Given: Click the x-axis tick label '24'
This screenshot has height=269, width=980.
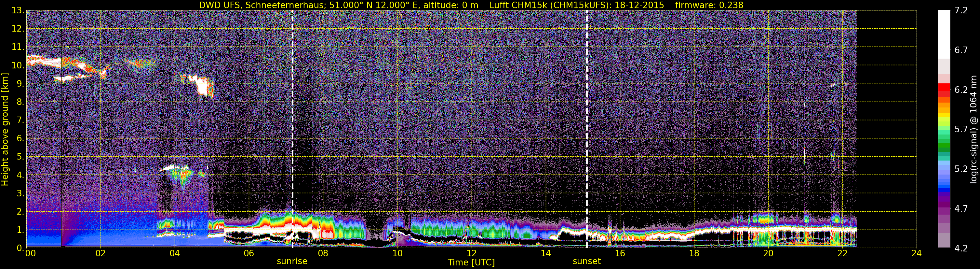Looking at the screenshot, I should pos(917,253).
